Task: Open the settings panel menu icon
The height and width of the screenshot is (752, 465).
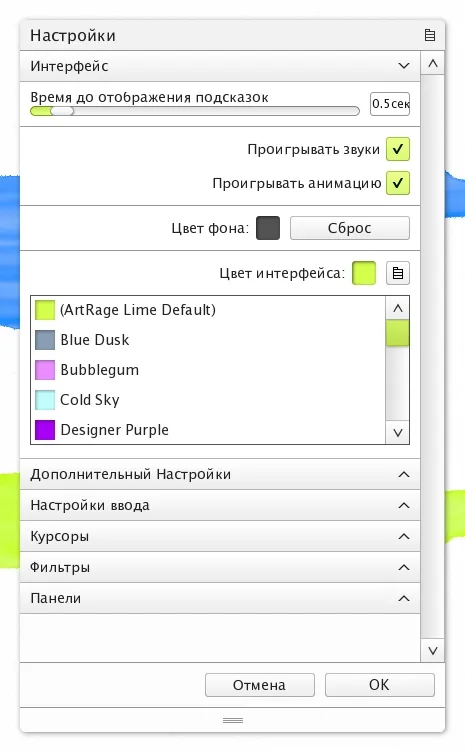Action: (x=430, y=35)
